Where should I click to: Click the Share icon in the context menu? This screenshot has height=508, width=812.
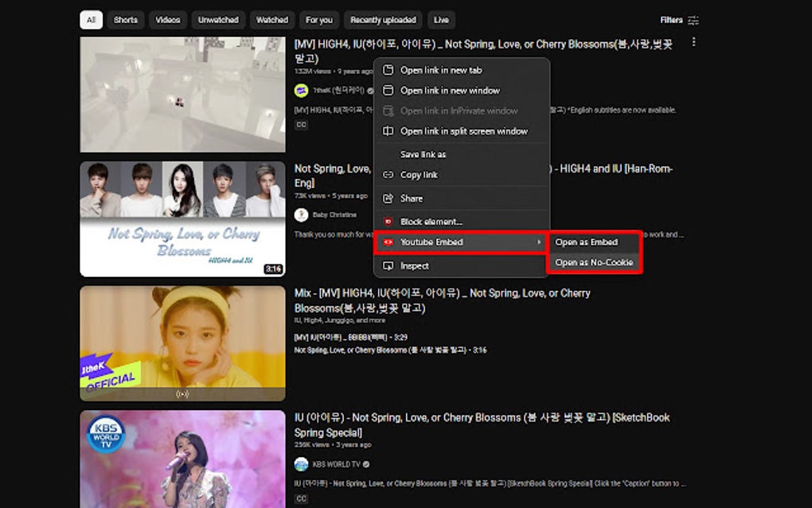(389, 197)
